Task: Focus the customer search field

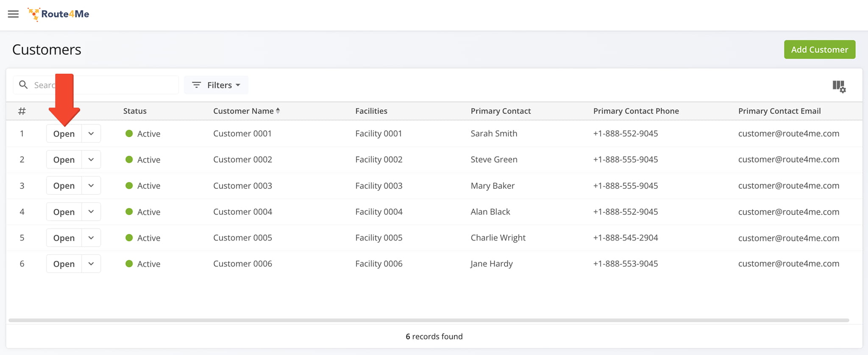Action: coord(96,85)
